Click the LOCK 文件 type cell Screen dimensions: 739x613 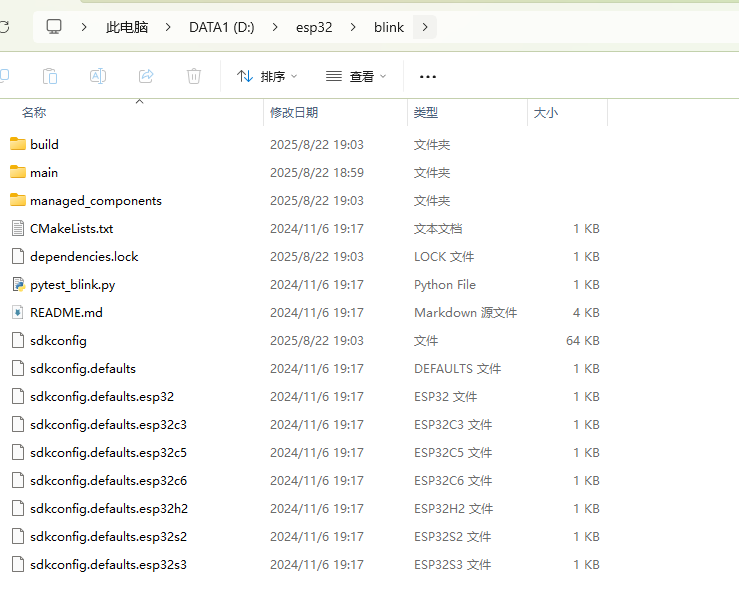pyautogui.click(x=444, y=256)
